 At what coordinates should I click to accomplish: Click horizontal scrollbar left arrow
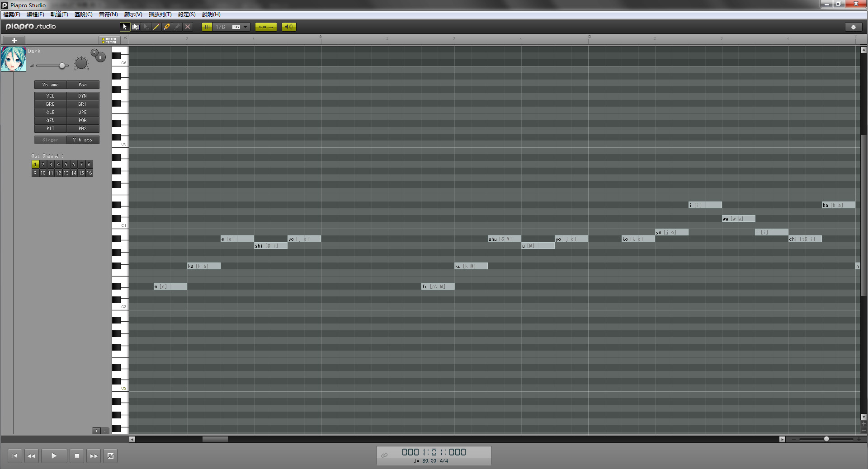pyautogui.click(x=132, y=439)
